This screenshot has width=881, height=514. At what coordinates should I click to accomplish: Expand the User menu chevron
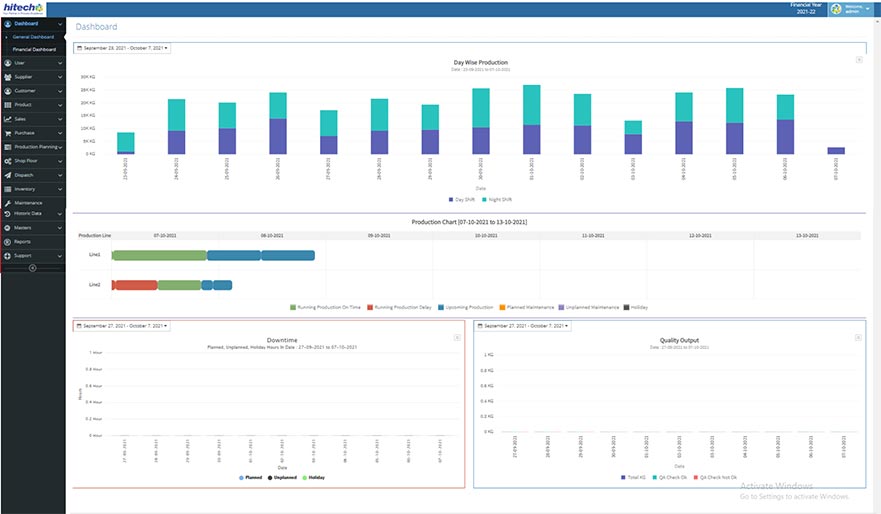pos(60,63)
